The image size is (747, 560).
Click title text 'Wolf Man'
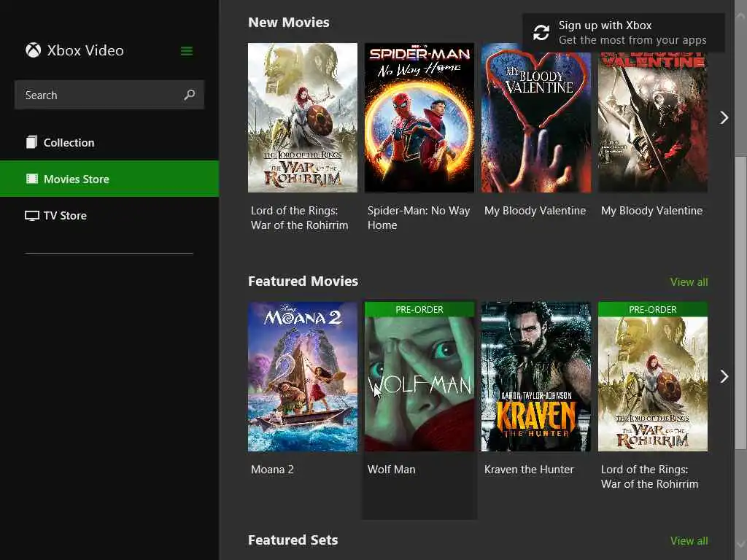pyautogui.click(x=391, y=470)
